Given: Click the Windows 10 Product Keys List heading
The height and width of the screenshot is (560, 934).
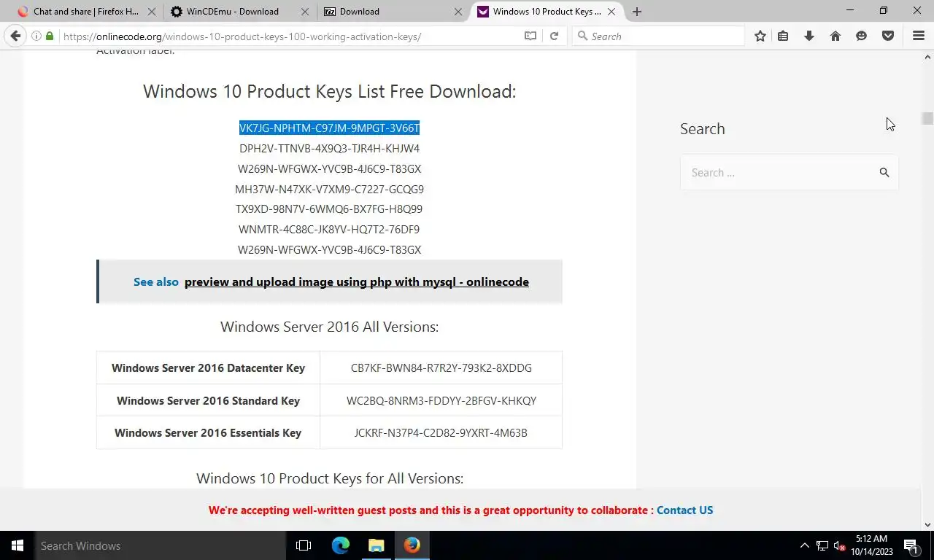Looking at the screenshot, I should coord(329,92).
